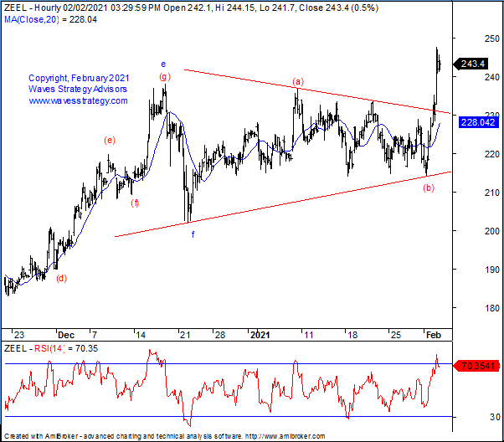Click the 25 date axis label

tap(396, 336)
